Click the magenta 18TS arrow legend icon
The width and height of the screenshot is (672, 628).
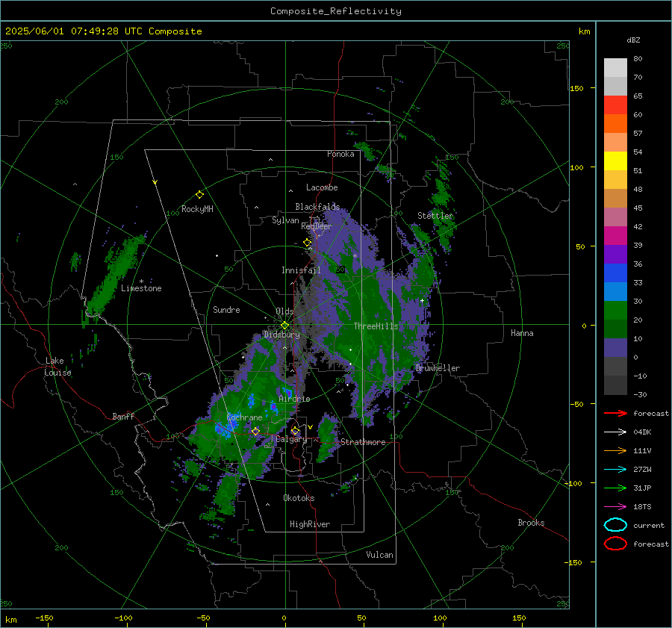[x=615, y=507]
